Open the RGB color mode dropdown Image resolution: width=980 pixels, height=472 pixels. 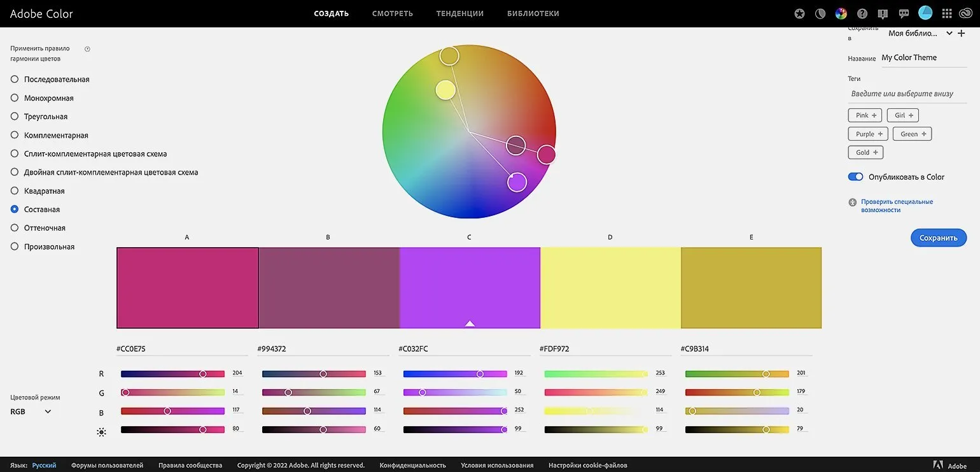point(31,411)
